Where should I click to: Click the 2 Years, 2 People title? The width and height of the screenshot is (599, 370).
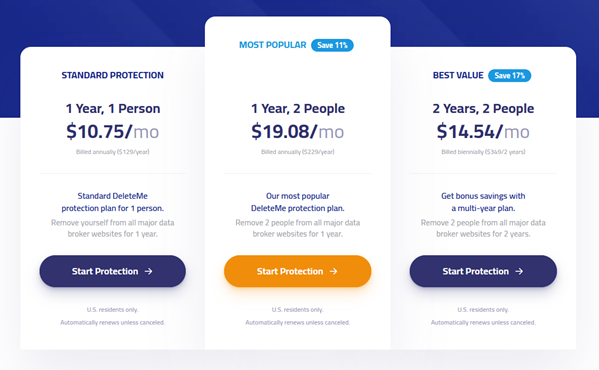(483, 108)
